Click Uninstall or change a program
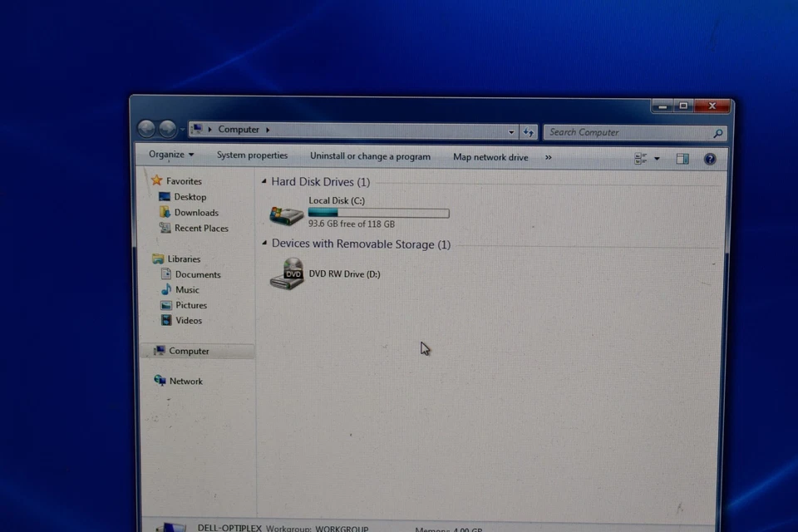Image resolution: width=798 pixels, height=532 pixels. [370, 156]
